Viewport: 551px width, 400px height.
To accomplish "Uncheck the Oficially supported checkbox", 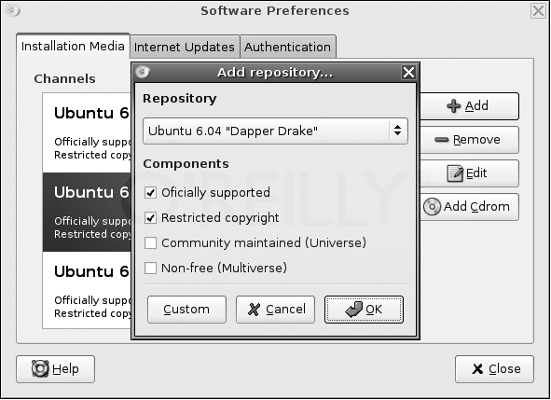I will click(x=150, y=193).
